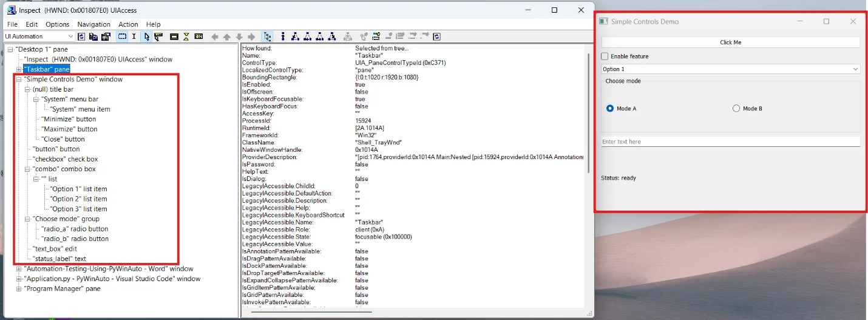The height and width of the screenshot is (320, 868).
Task: Open the Navigation menu
Action: coord(94,24)
